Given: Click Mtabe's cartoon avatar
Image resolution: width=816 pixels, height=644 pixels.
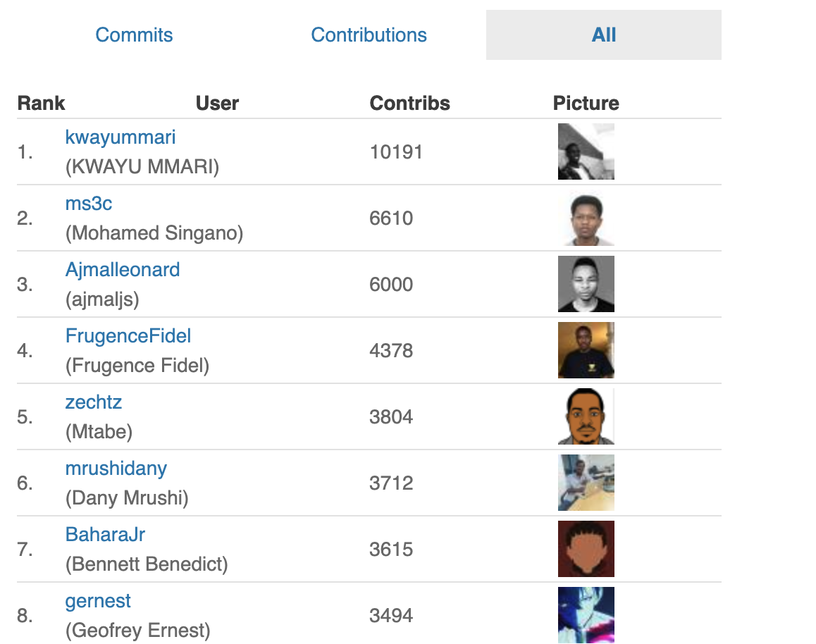Looking at the screenshot, I should tap(586, 416).
